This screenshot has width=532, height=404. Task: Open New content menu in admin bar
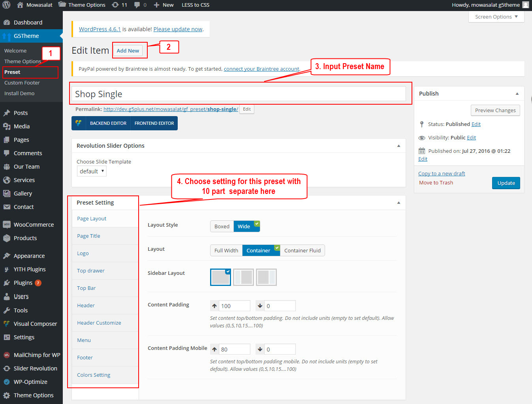coord(164,5)
